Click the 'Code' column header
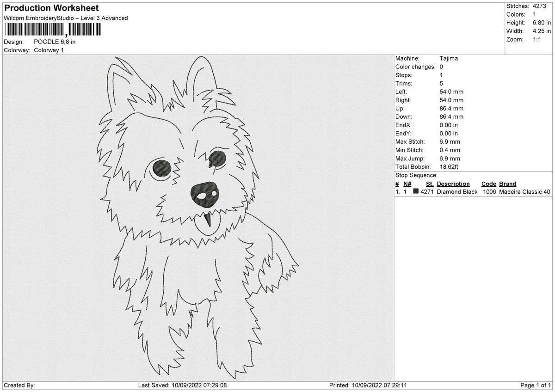Image resolution: width=555 pixels, height=392 pixels. point(488,184)
